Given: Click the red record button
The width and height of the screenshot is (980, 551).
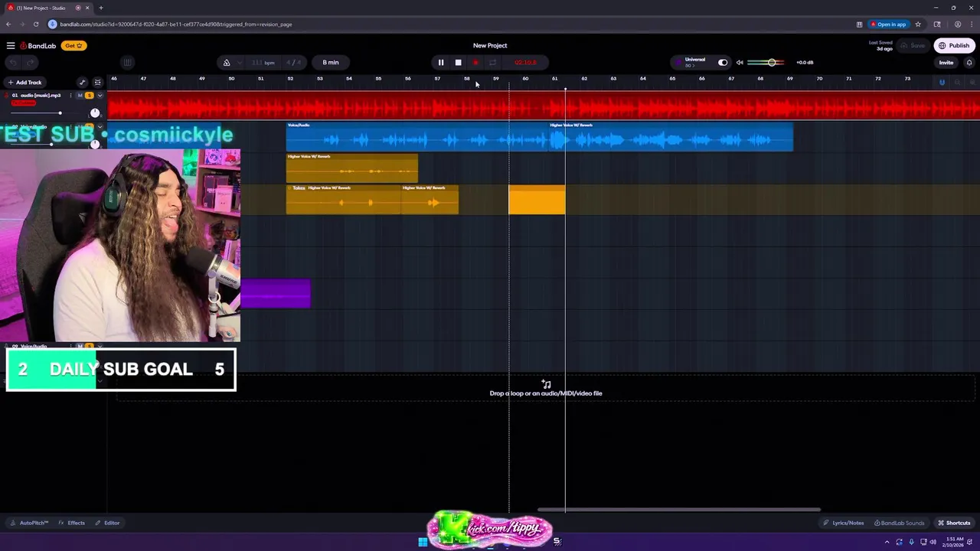Looking at the screenshot, I should pos(475,63).
